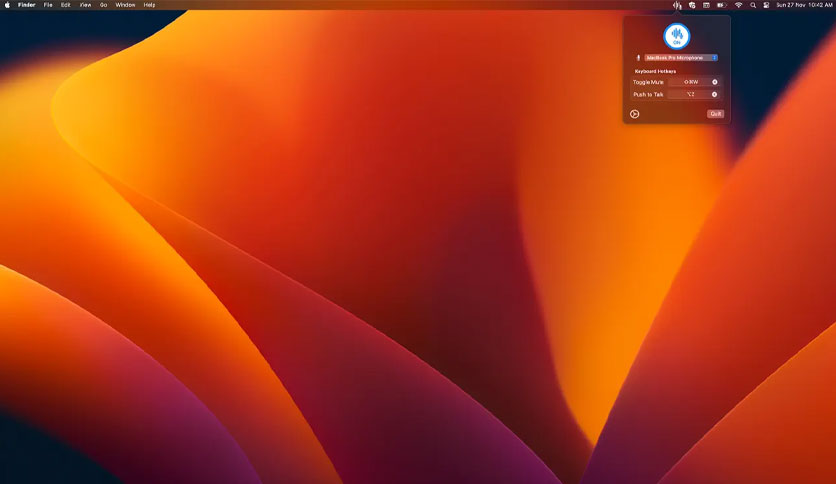Image resolution: width=836 pixels, height=484 pixels.
Task: Click the Quit button
Action: pos(716,114)
